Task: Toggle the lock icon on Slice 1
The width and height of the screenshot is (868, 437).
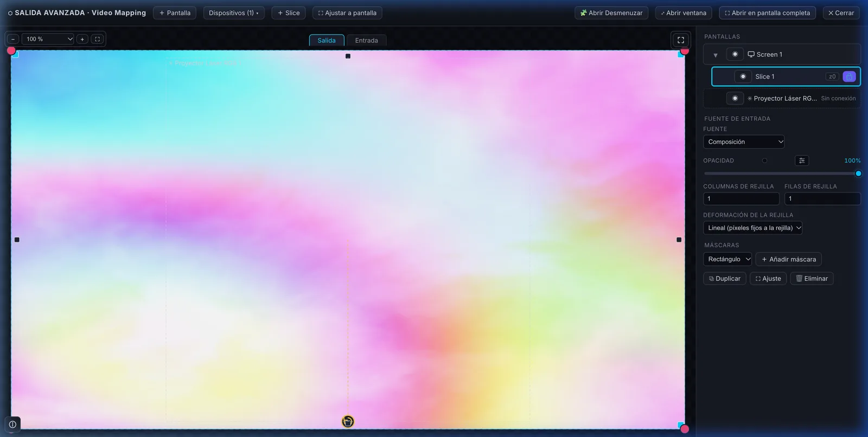Action: (x=849, y=76)
